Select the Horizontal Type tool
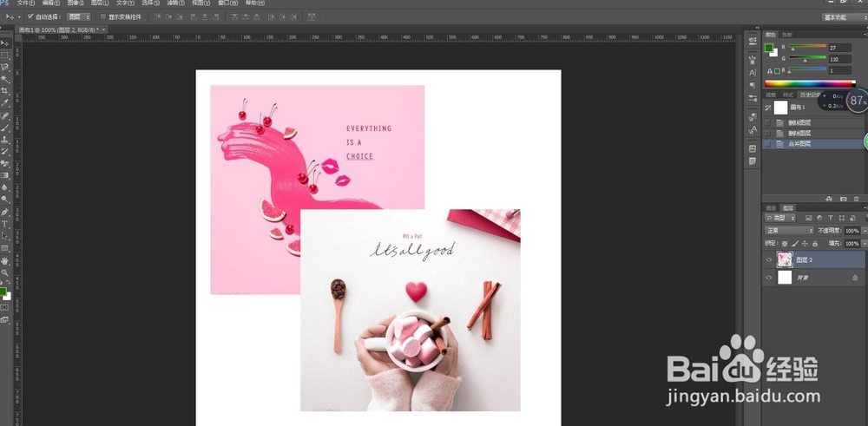The width and height of the screenshot is (868, 426). point(4,224)
